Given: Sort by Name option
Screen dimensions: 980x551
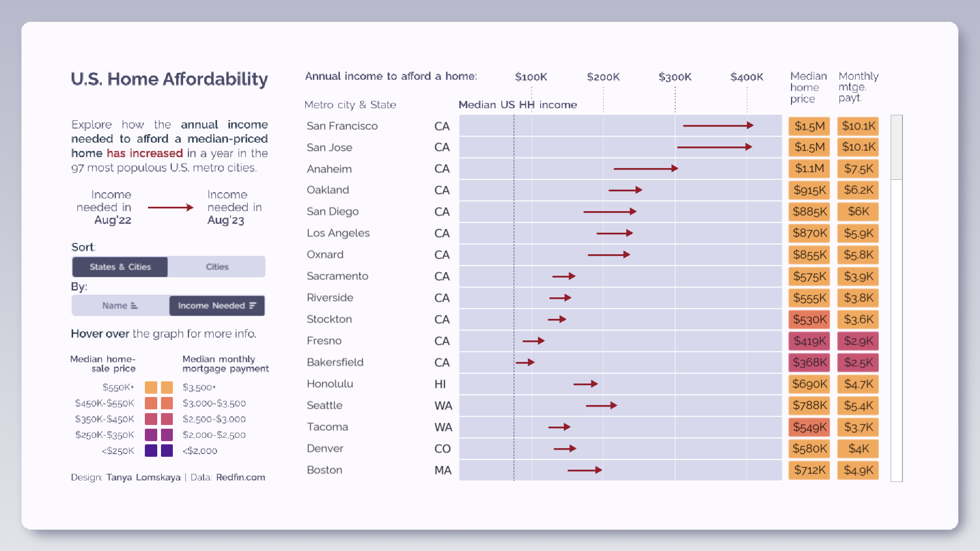Looking at the screenshot, I should pos(120,305).
